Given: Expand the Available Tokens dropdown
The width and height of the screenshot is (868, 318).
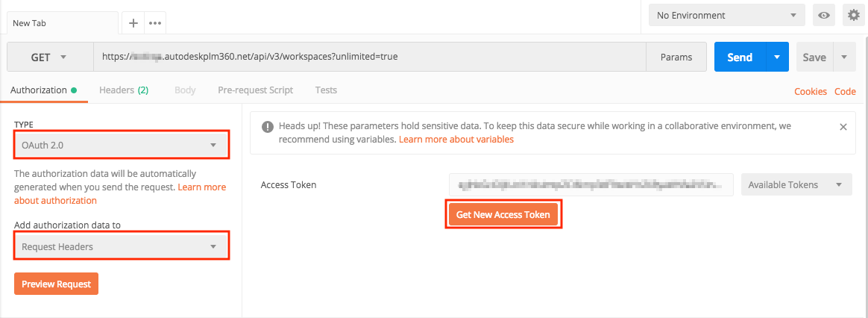Looking at the screenshot, I should click(x=796, y=184).
